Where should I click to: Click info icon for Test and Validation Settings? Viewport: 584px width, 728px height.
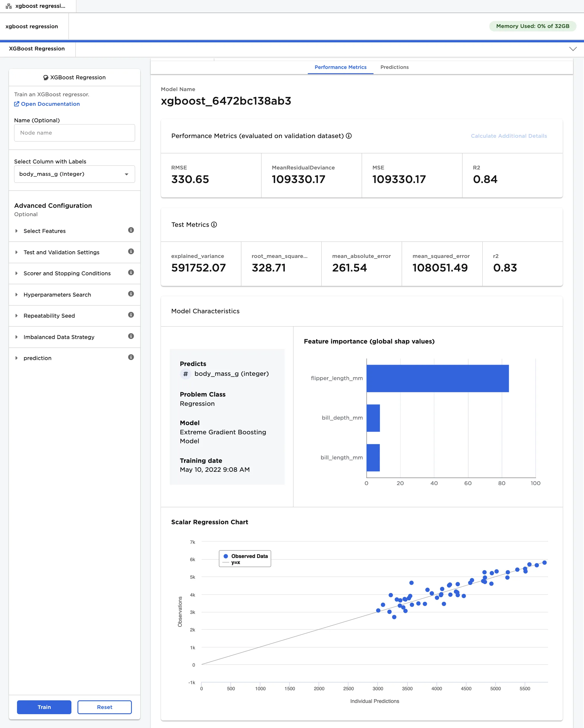tap(131, 252)
